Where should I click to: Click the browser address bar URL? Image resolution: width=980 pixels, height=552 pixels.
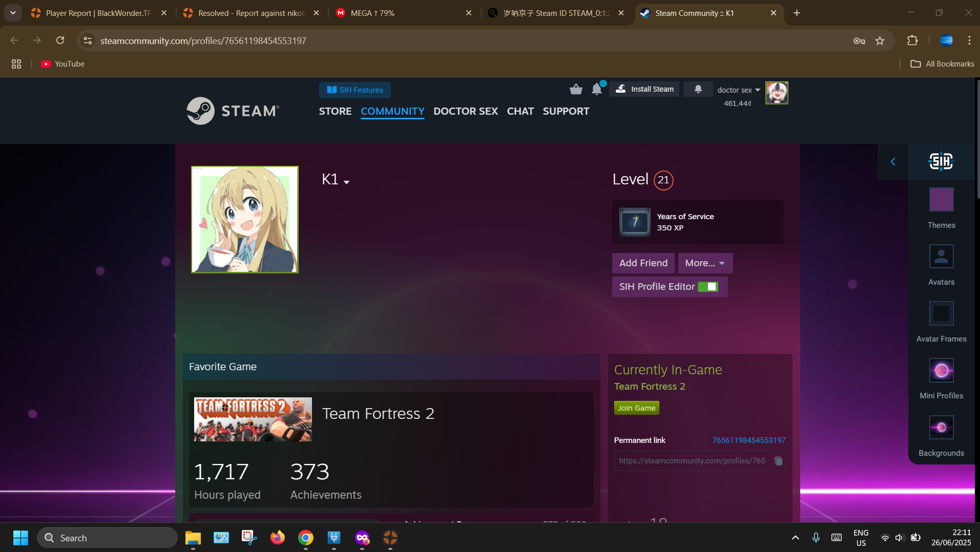[x=203, y=41]
